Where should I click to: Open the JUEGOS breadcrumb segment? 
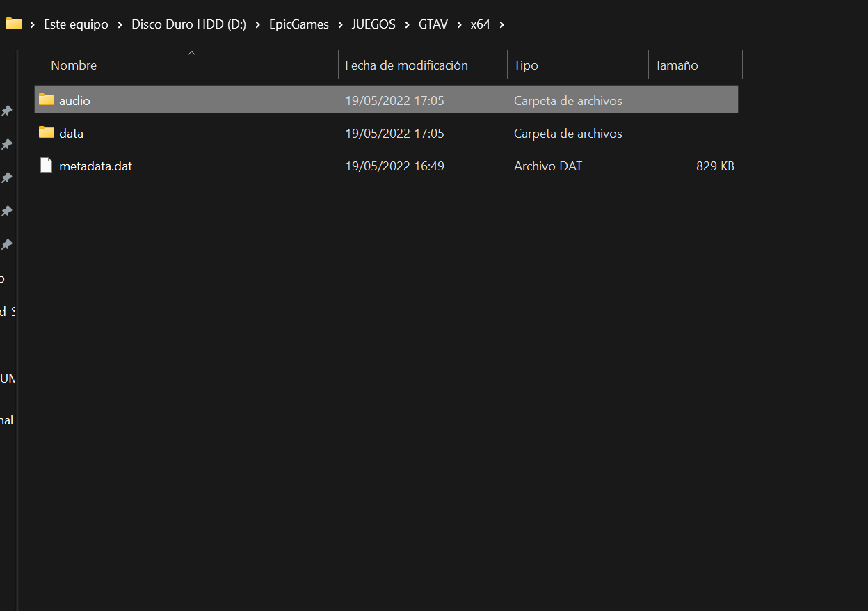(x=373, y=24)
